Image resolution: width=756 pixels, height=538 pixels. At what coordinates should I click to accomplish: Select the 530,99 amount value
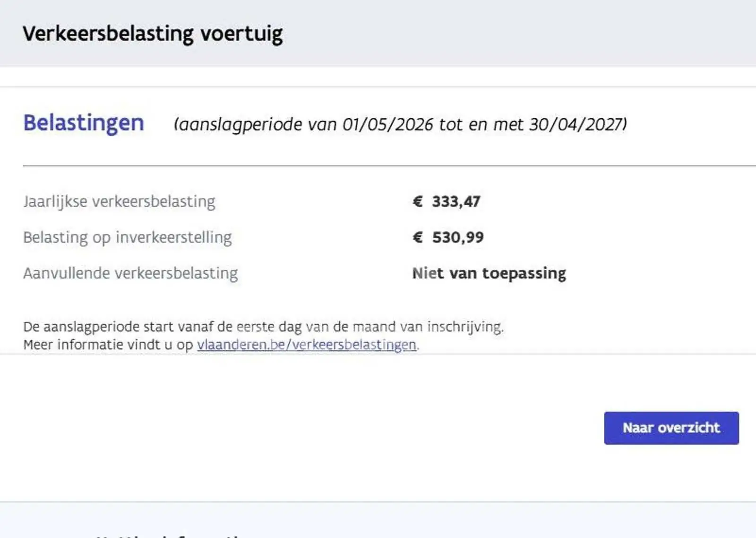(458, 237)
